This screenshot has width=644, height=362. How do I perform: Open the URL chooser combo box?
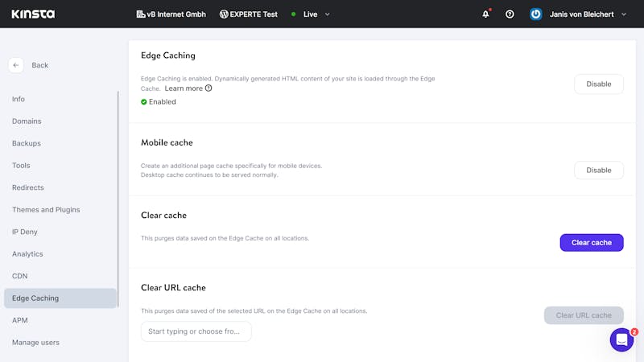point(196,331)
